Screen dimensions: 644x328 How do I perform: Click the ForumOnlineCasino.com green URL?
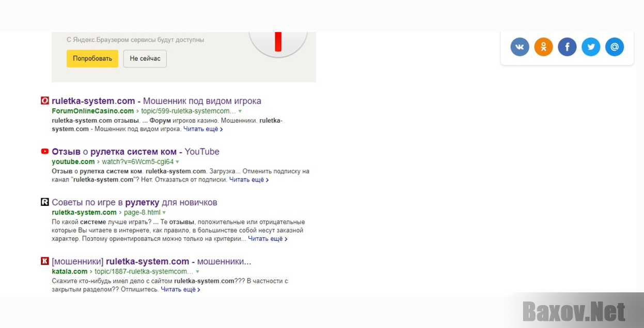tap(93, 111)
